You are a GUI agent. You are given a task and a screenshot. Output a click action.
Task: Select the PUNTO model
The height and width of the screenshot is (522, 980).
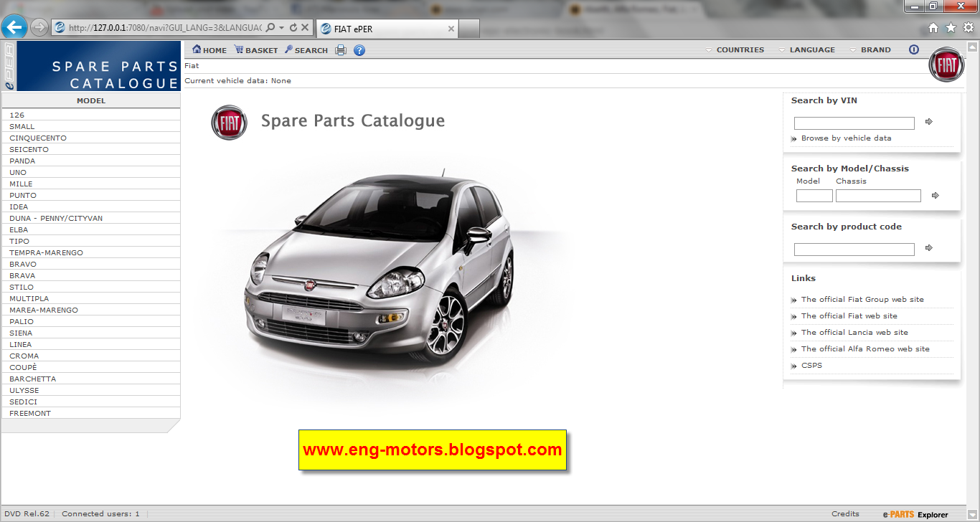[x=90, y=195]
